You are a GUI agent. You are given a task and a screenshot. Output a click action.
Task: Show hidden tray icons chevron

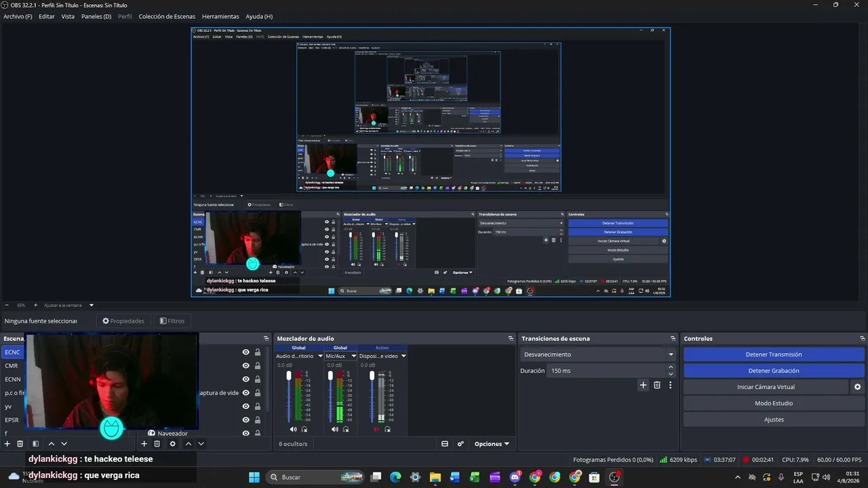(738, 477)
